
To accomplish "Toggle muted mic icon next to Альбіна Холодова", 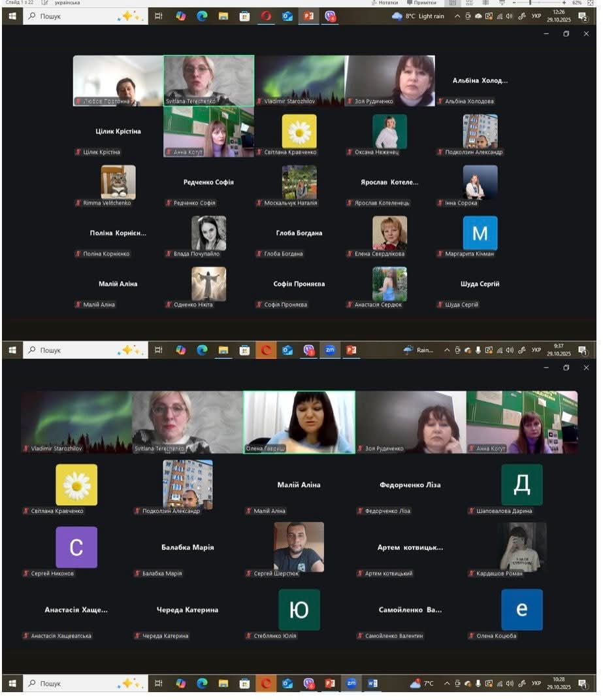I will click(440, 102).
